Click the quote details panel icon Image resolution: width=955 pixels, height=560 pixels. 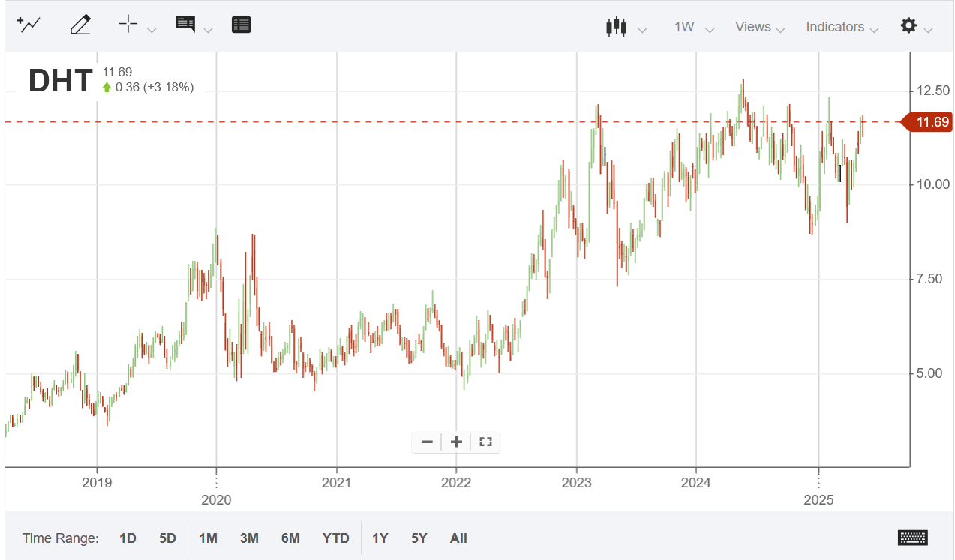point(241,24)
